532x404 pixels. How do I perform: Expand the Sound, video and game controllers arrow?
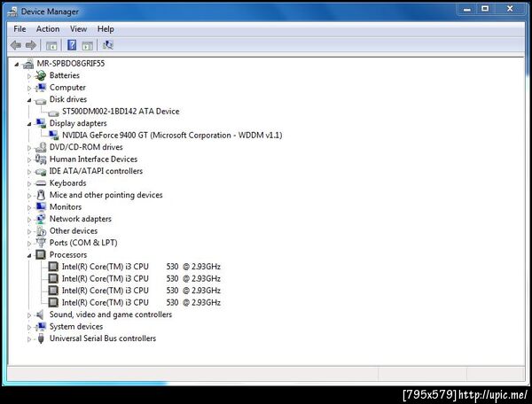click(29, 315)
